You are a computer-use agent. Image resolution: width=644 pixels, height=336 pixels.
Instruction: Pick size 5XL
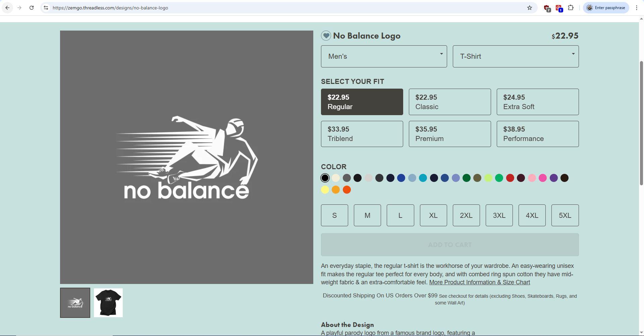pyautogui.click(x=565, y=215)
